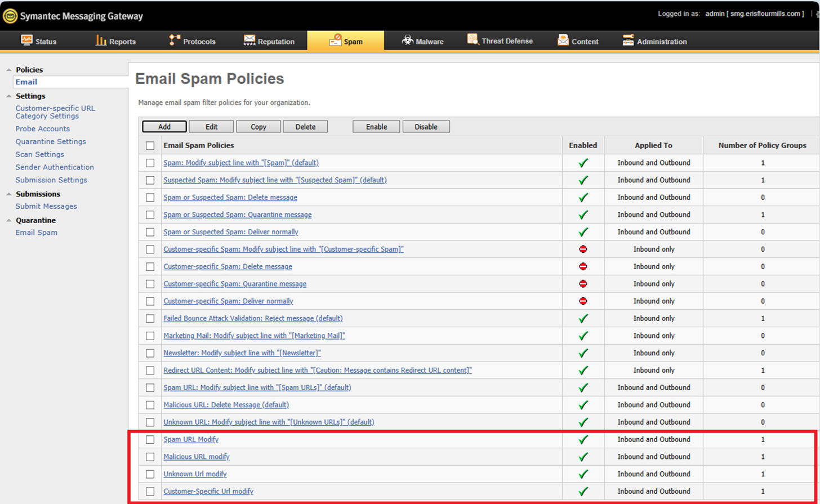Open the Submission Settings link
Viewport: 820px width, 504px height.
coord(51,180)
